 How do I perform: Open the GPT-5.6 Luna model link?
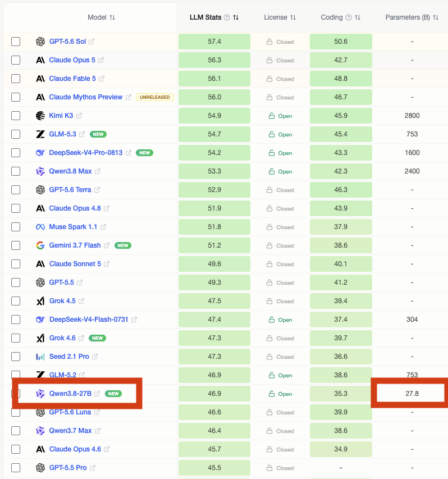tap(70, 412)
